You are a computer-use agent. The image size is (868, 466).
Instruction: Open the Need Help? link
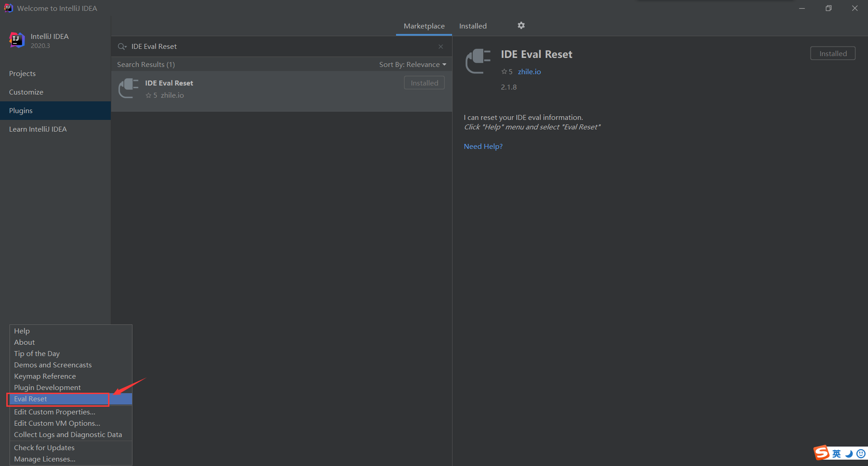483,147
